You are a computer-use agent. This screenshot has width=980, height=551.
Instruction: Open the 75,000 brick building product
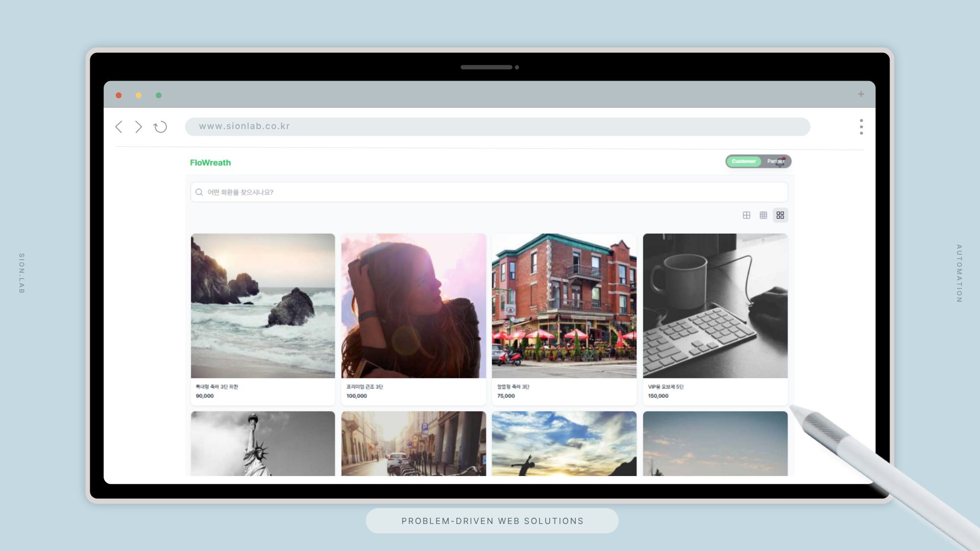click(564, 306)
